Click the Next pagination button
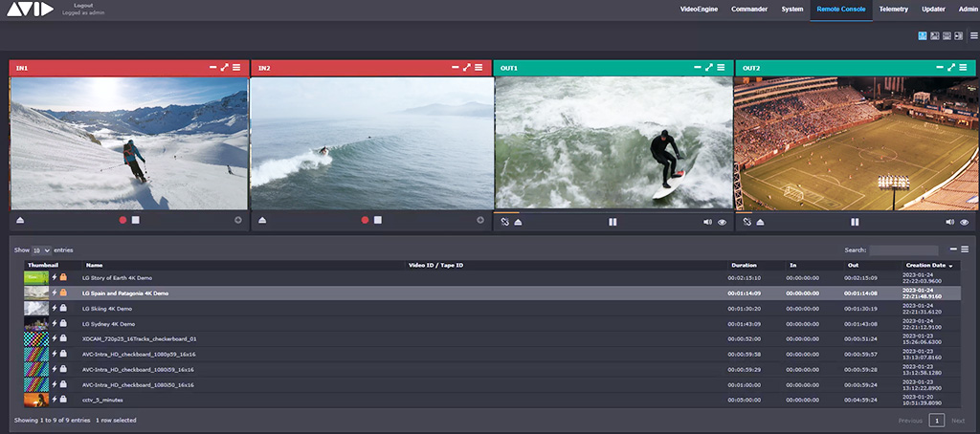Viewport: 980px width, 434px height. pyautogui.click(x=958, y=421)
